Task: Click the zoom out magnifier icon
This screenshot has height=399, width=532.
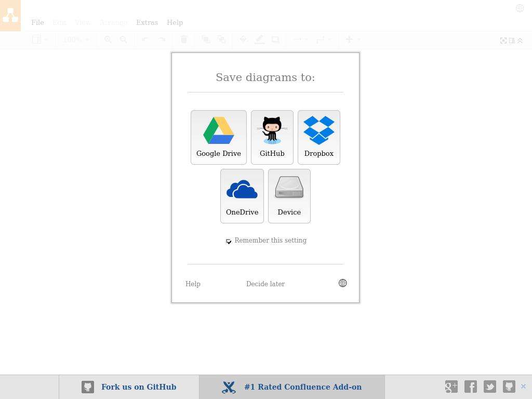Action: pos(124,39)
